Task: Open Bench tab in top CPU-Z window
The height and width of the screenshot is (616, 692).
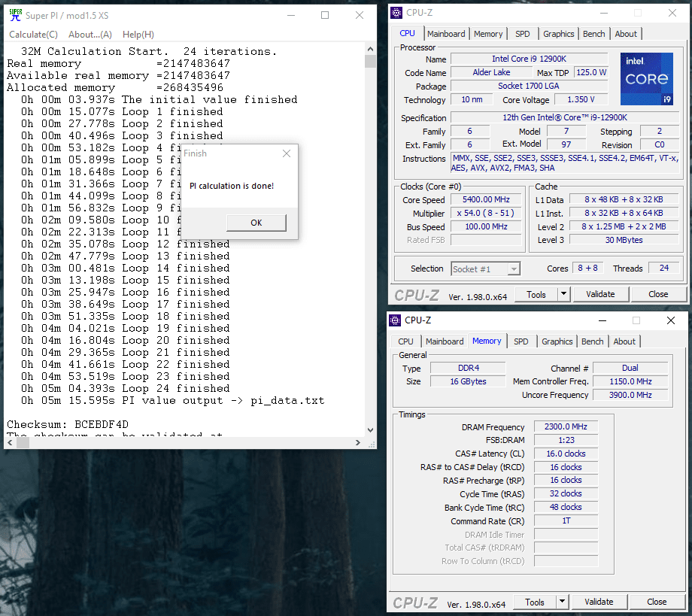Action: click(x=593, y=34)
